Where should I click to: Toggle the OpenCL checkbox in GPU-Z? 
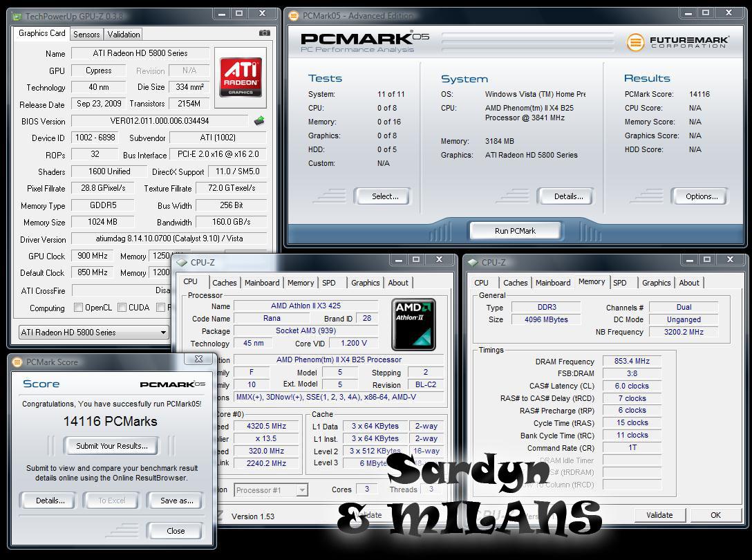click(79, 308)
